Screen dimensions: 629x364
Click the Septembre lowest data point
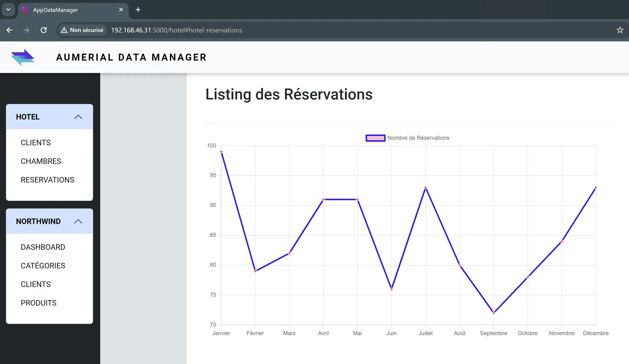pyautogui.click(x=493, y=313)
